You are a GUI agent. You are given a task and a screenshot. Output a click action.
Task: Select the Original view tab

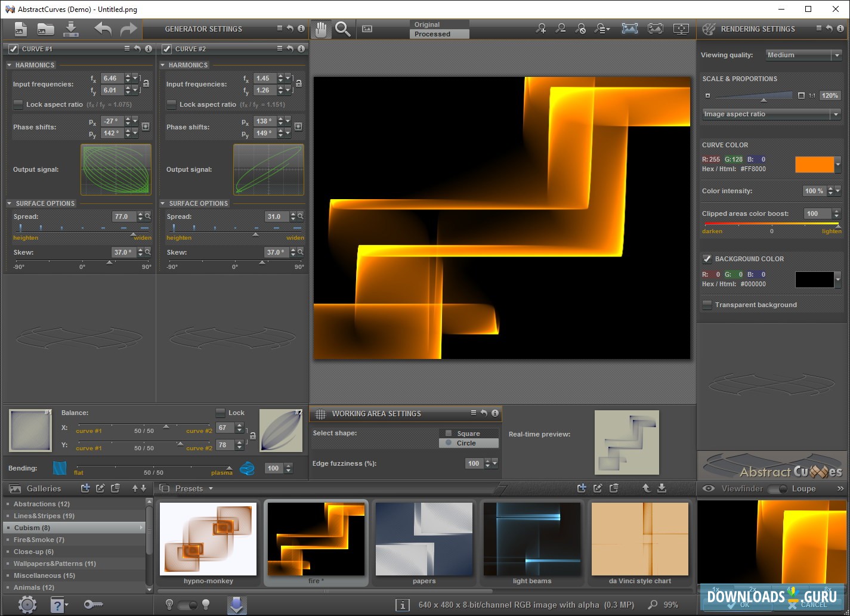439,24
